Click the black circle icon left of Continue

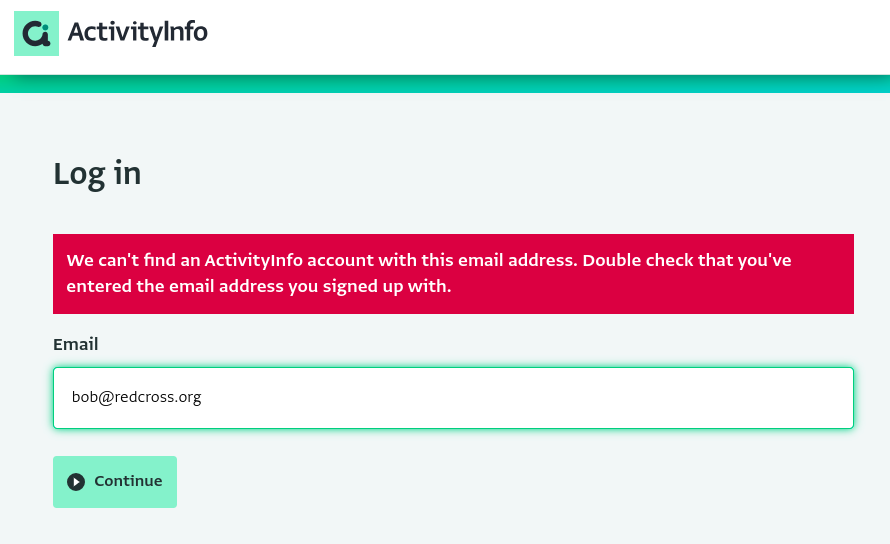[76, 482]
